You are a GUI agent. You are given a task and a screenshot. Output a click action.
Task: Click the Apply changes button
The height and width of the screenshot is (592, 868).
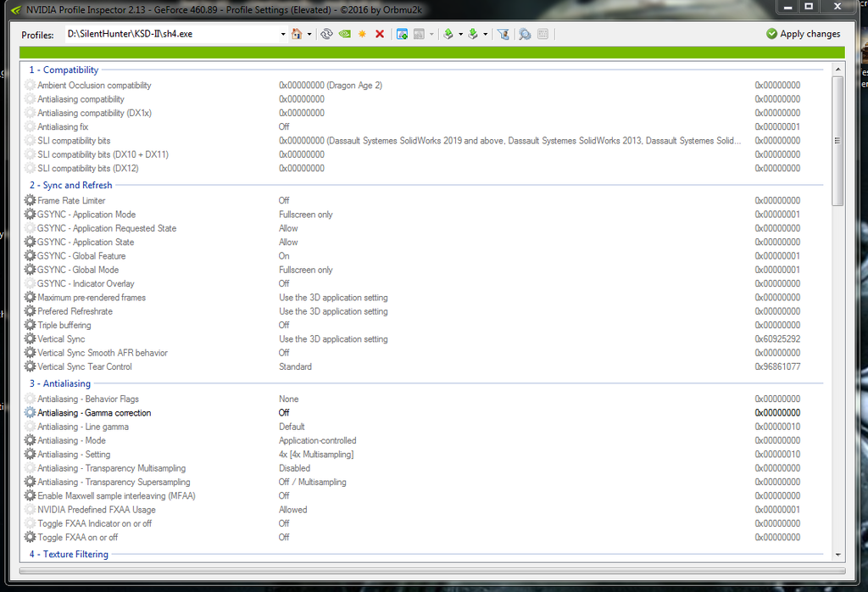click(804, 34)
